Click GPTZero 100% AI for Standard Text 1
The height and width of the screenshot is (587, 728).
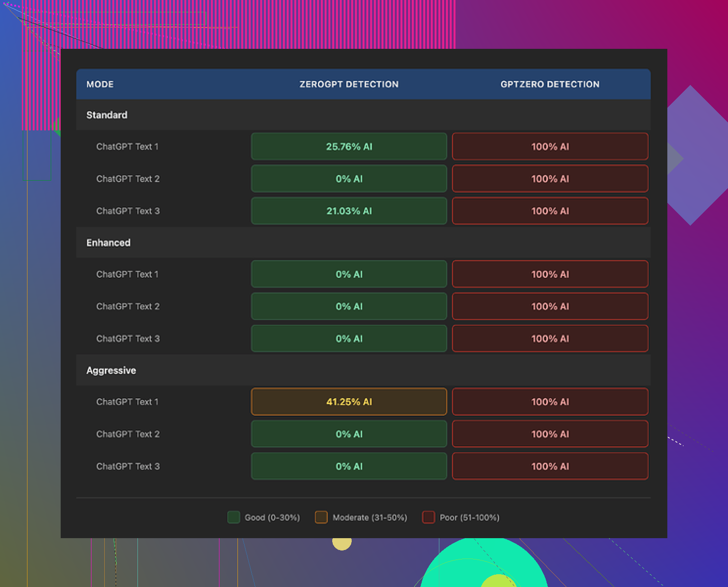pos(550,147)
